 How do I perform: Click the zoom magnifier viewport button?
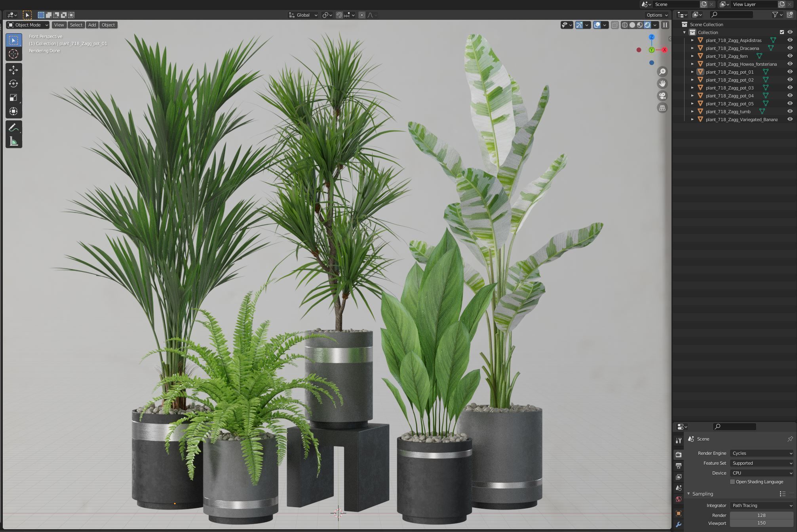coord(662,72)
